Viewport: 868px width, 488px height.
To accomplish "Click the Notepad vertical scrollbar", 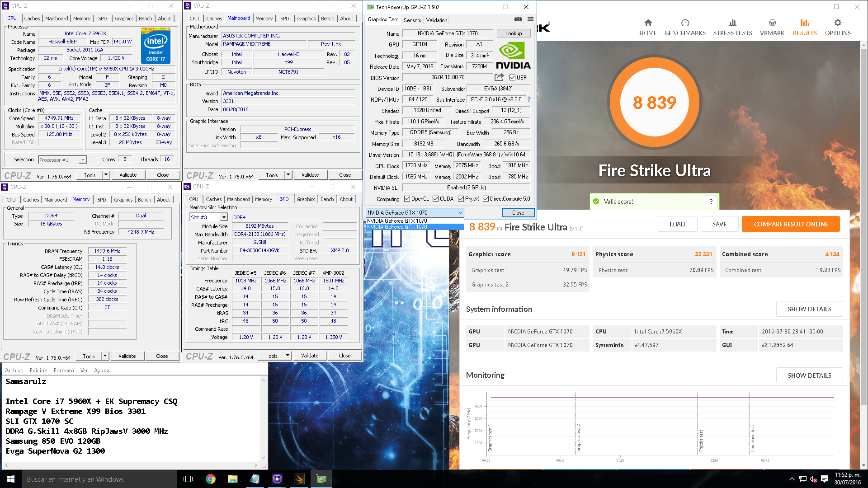I will 263,419.
